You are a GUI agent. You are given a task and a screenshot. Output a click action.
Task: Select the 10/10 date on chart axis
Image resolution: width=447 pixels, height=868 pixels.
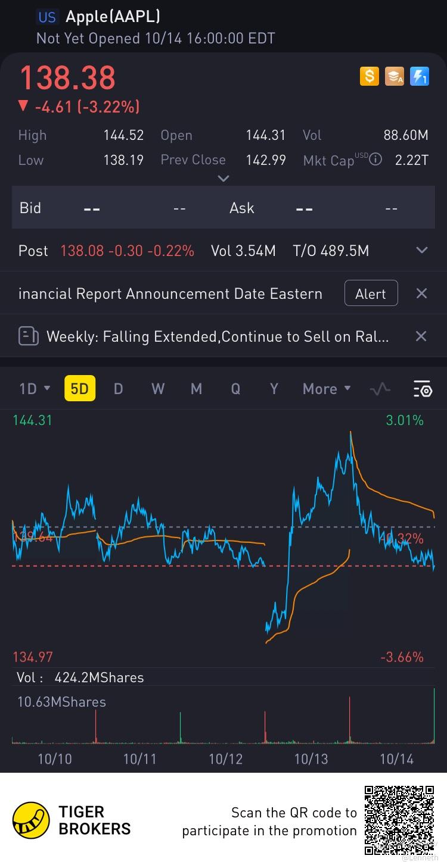click(x=54, y=759)
